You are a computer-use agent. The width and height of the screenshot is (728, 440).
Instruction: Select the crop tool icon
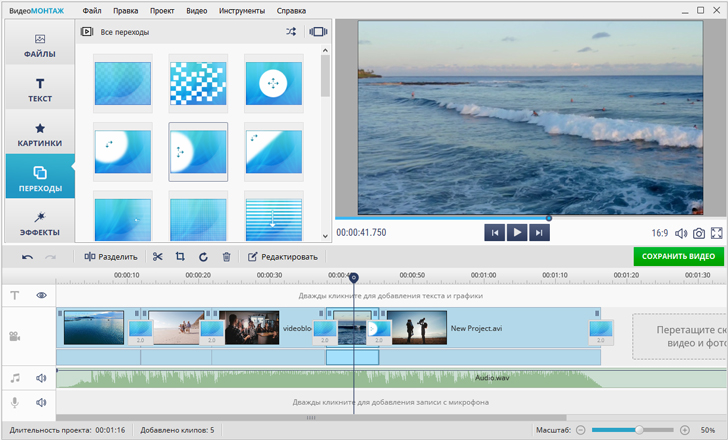coord(180,257)
